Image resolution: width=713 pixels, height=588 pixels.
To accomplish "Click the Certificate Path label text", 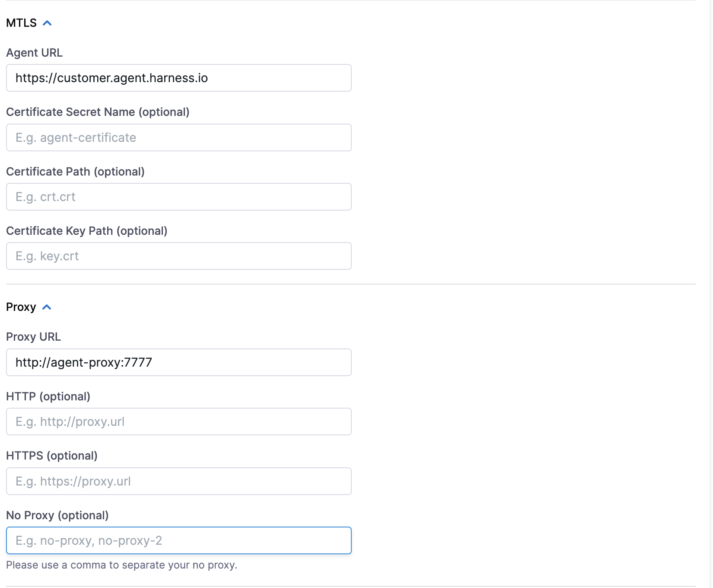I will click(x=75, y=172).
